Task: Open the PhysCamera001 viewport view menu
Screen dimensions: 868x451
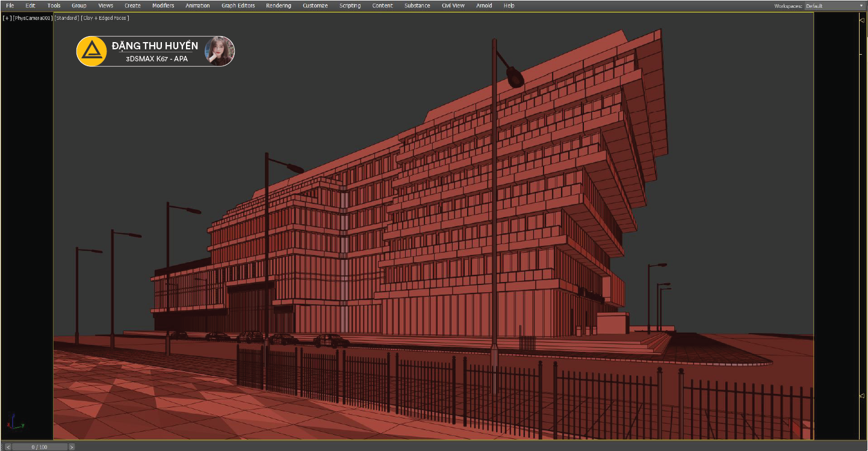Action: 33,18
